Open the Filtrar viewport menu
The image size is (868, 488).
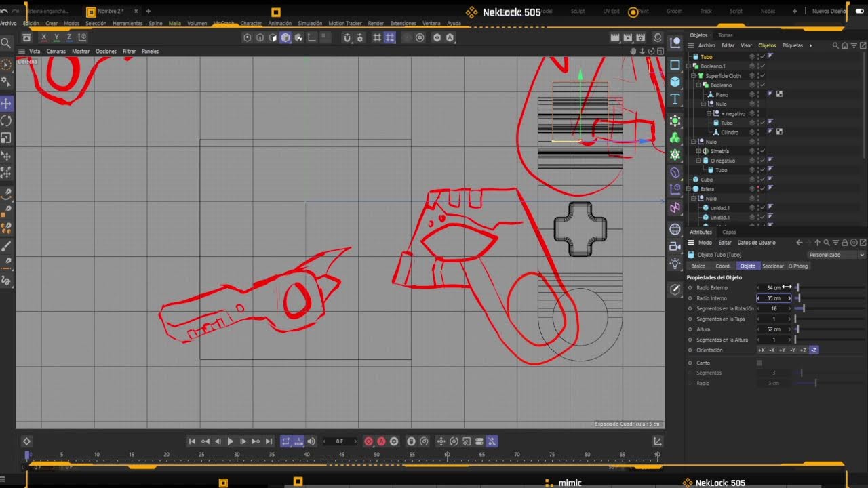(x=129, y=52)
